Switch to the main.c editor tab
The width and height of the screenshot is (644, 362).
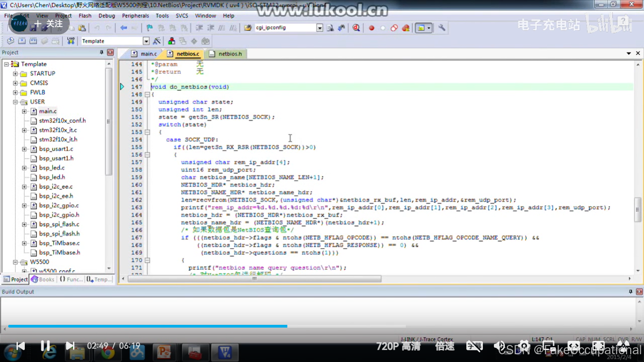[x=144, y=54]
